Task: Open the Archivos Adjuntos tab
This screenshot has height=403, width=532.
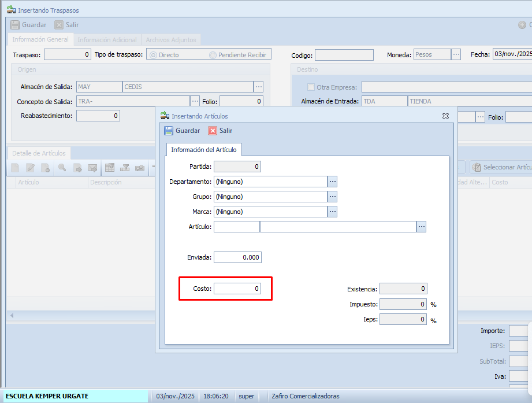Action: tap(170, 40)
